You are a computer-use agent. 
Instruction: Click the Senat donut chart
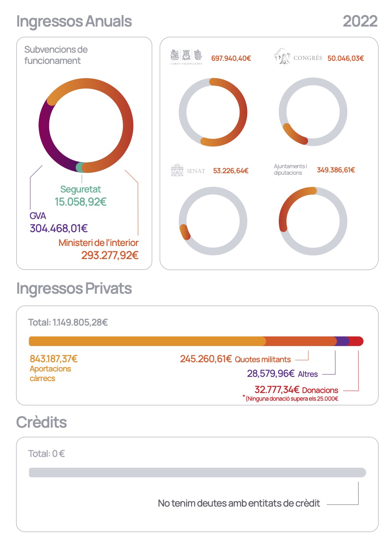click(213, 221)
